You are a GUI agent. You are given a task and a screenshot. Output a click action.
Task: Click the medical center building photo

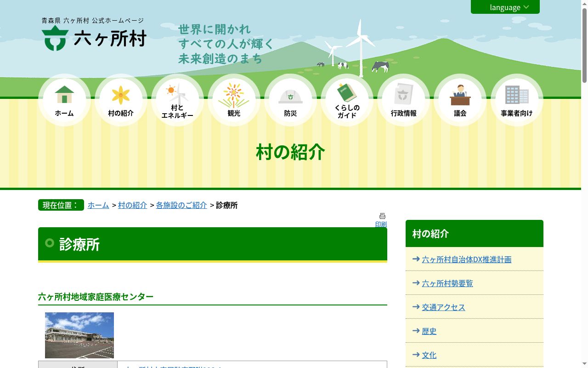79,335
